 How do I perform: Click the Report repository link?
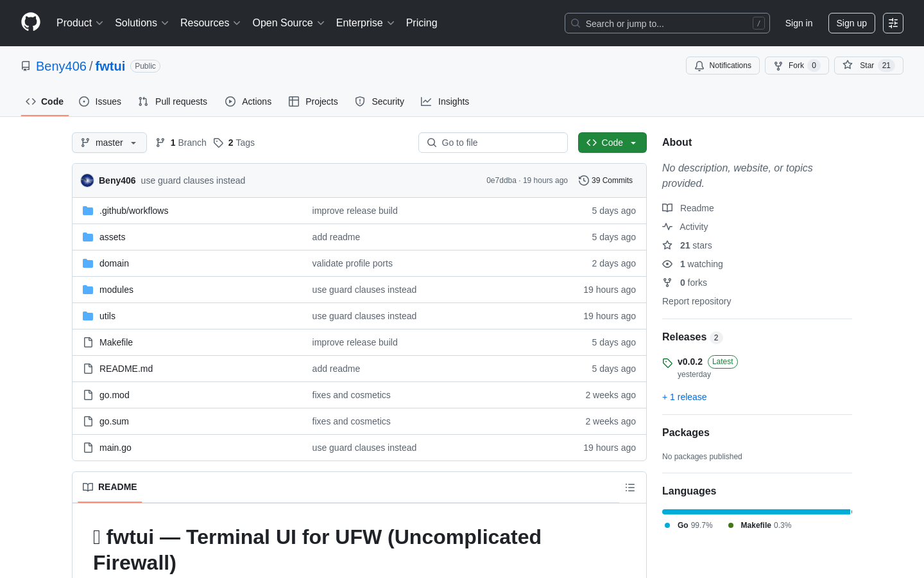click(x=696, y=301)
